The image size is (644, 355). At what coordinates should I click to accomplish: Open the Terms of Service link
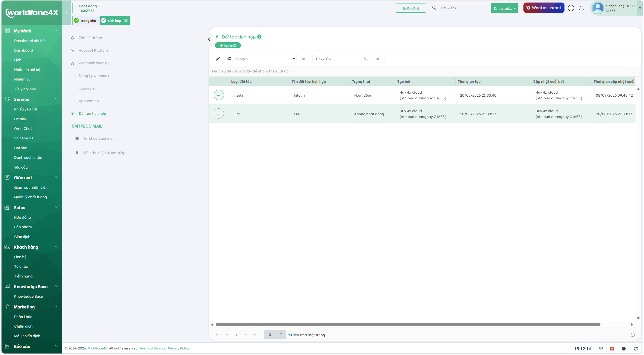pos(152,348)
